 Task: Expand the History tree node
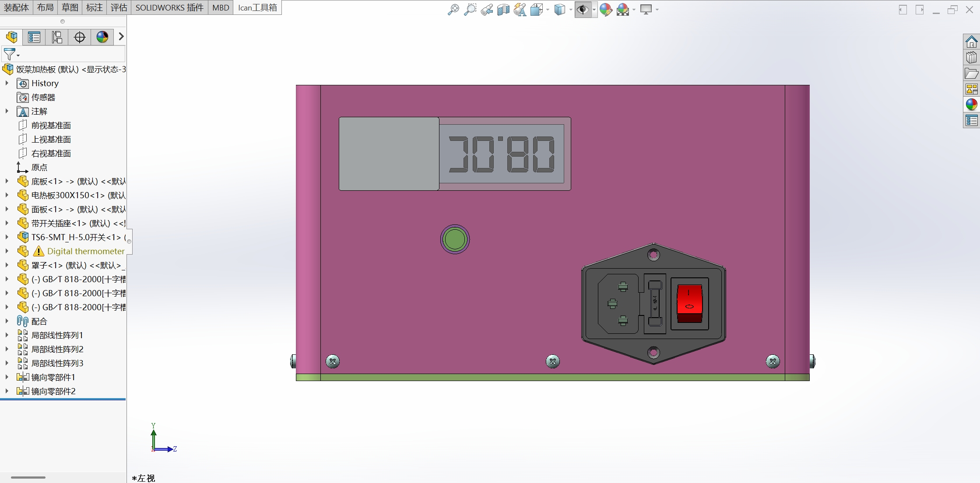[7, 83]
